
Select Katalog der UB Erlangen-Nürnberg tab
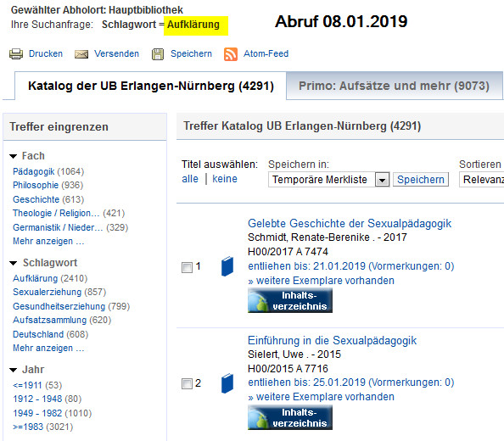150,86
